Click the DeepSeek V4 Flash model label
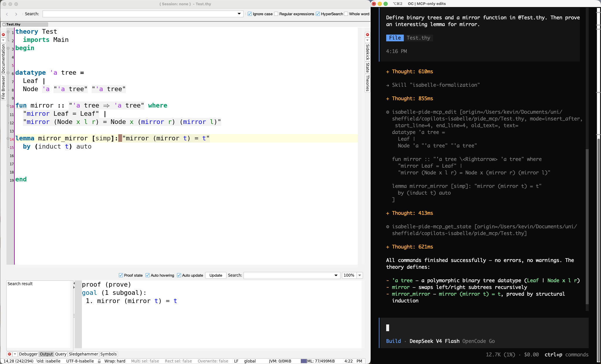This screenshot has height=364, width=601. click(434, 341)
